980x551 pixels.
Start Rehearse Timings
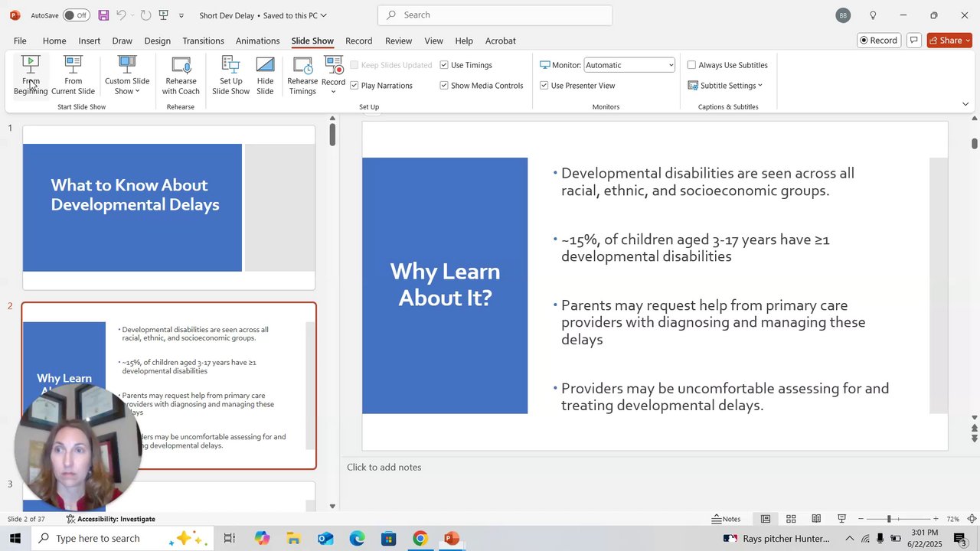tap(302, 74)
